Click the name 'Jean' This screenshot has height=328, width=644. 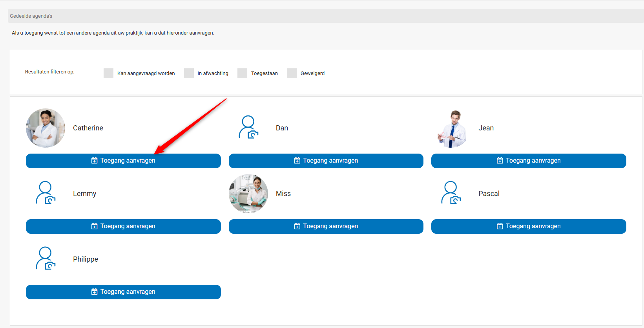coord(486,128)
